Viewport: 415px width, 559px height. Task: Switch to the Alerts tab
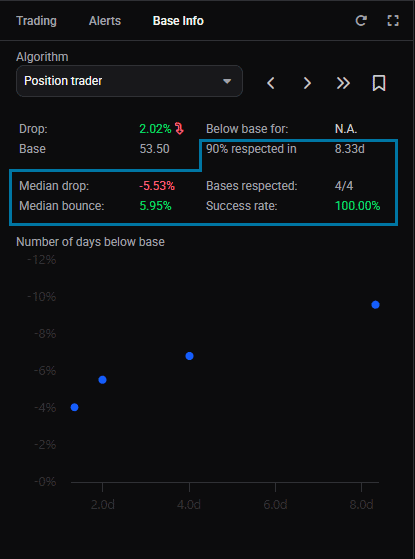coord(105,21)
